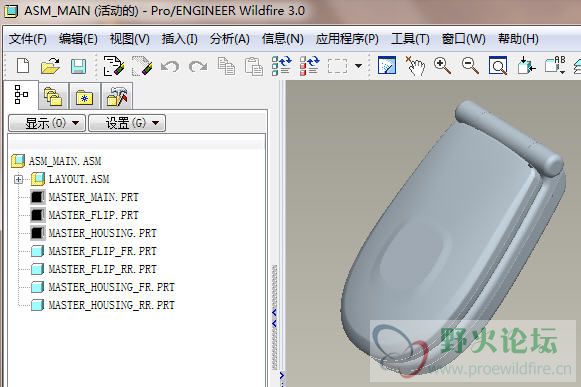Click the New file icon
581x387 pixels.
click(23, 66)
